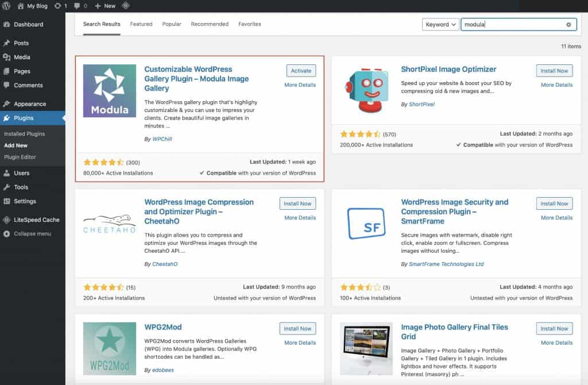Open the edobees author link
Viewport: 588px width, 385px height.
point(163,370)
